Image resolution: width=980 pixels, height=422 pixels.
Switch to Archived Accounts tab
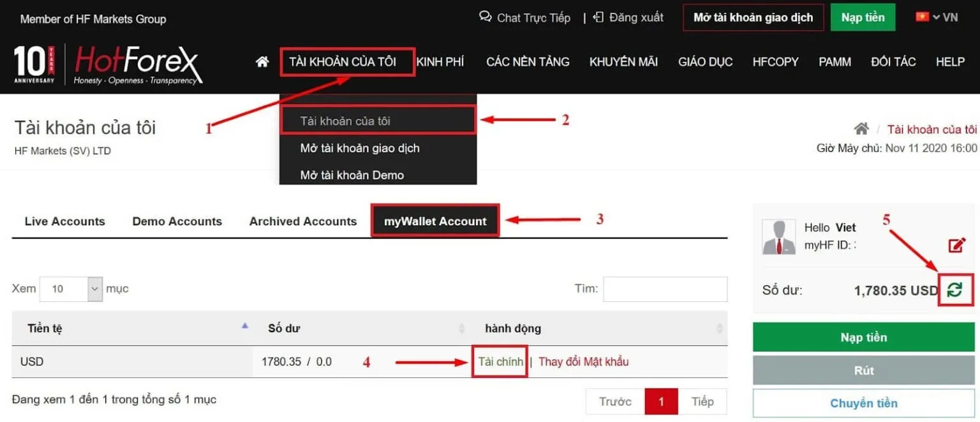pyautogui.click(x=303, y=222)
